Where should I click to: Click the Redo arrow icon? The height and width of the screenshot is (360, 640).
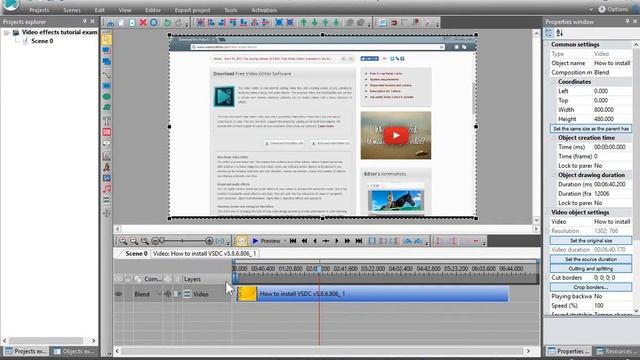coord(178,22)
